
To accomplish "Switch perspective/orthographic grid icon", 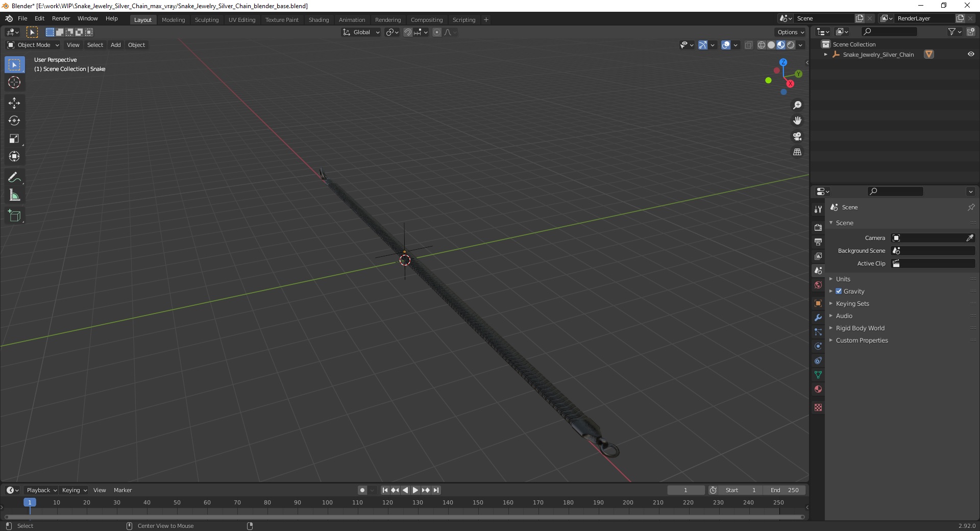I will 797,152.
